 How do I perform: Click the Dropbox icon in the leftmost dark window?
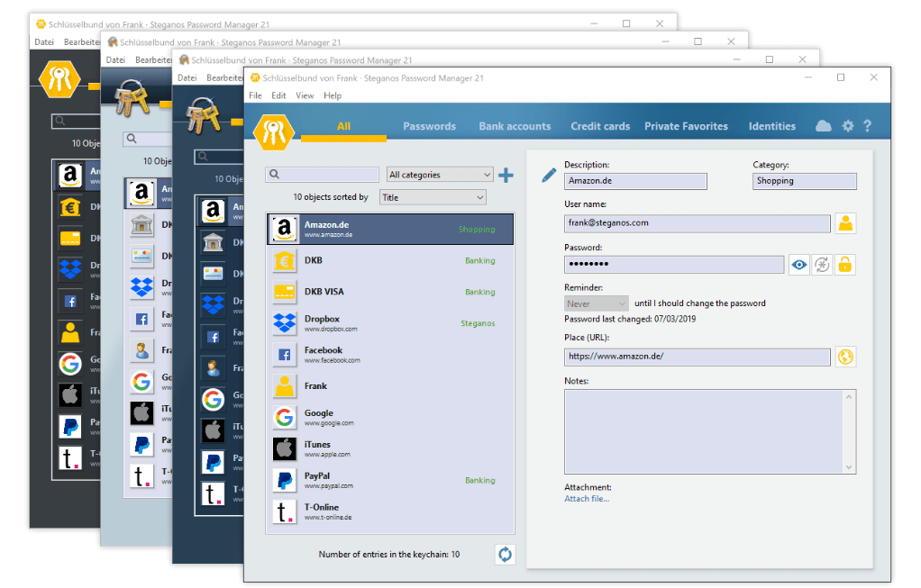(70, 269)
